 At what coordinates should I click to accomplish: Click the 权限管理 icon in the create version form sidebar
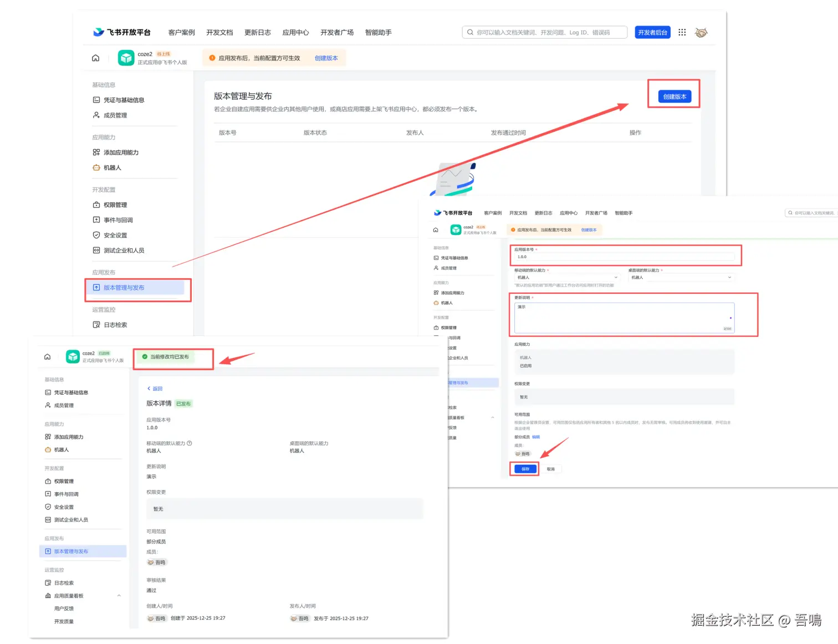point(436,328)
